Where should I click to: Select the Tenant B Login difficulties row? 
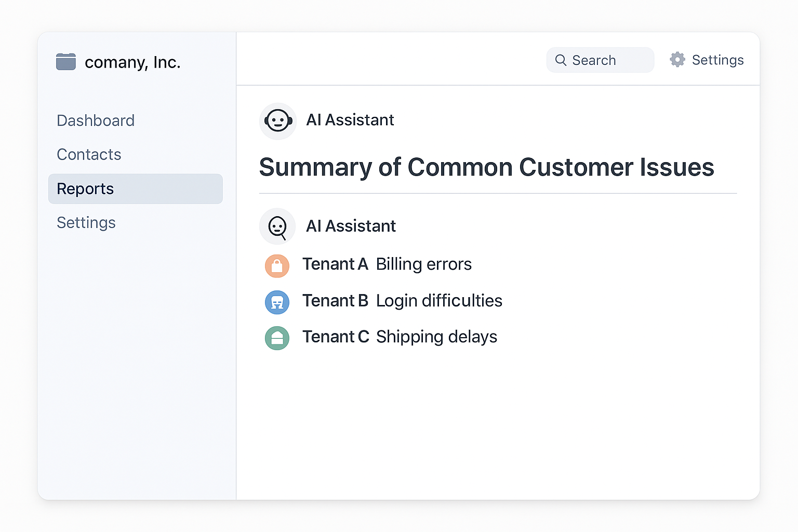point(403,301)
